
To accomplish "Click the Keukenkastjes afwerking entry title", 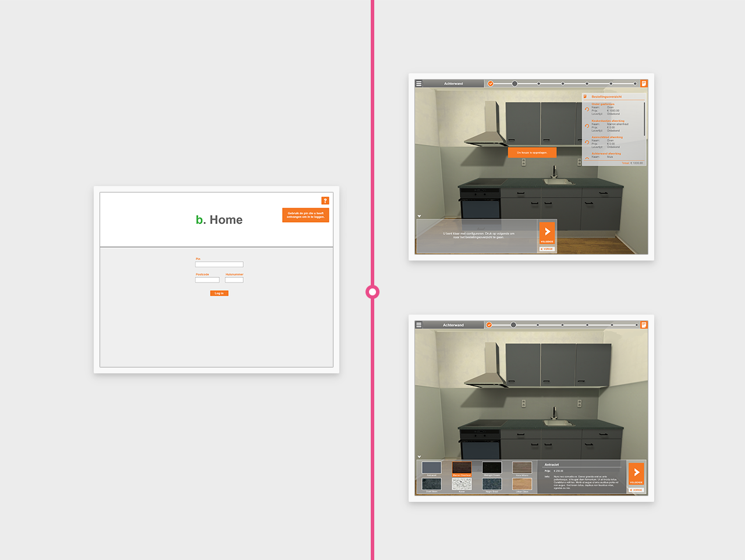I will [x=608, y=121].
